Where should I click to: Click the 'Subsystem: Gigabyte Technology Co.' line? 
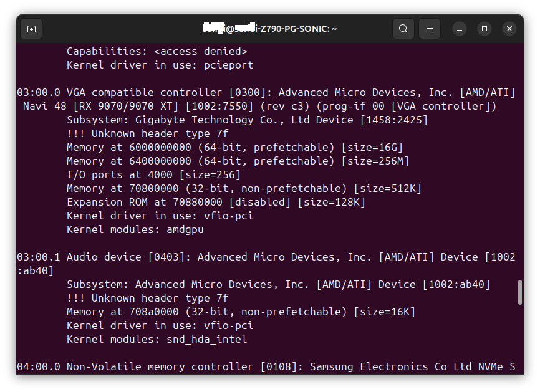point(247,120)
